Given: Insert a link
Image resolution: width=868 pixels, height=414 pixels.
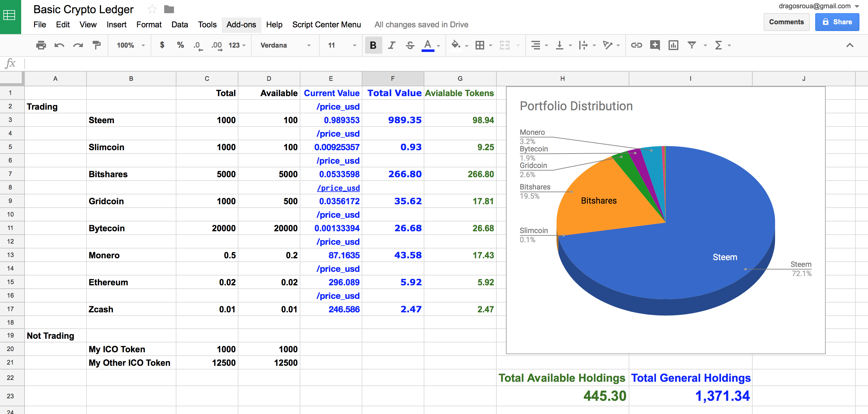Looking at the screenshot, I should (636, 45).
